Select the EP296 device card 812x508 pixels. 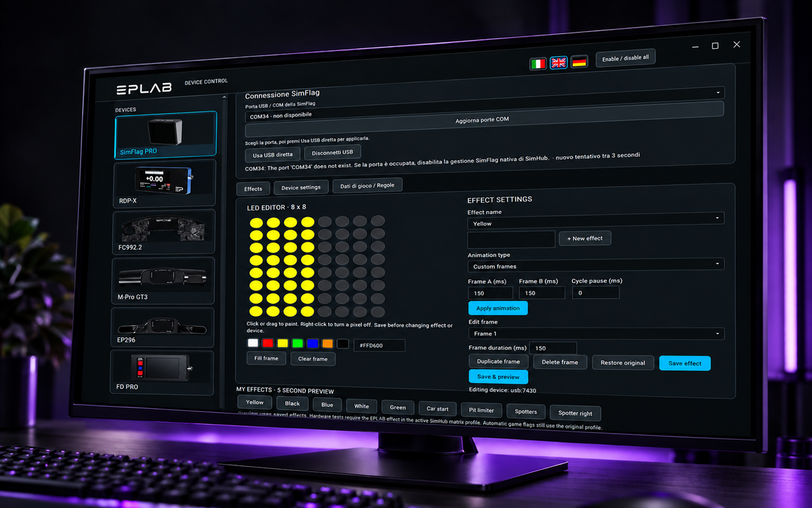[163, 327]
